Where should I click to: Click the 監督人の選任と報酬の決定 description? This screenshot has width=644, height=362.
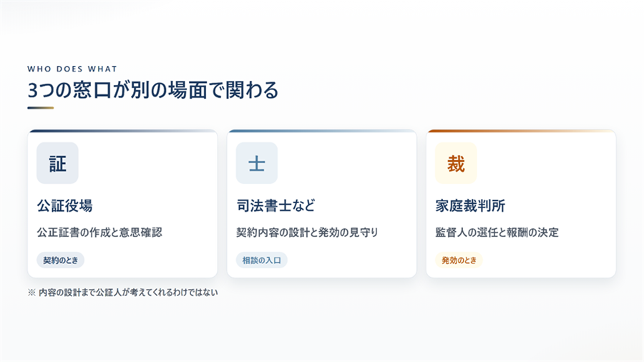tap(497, 233)
